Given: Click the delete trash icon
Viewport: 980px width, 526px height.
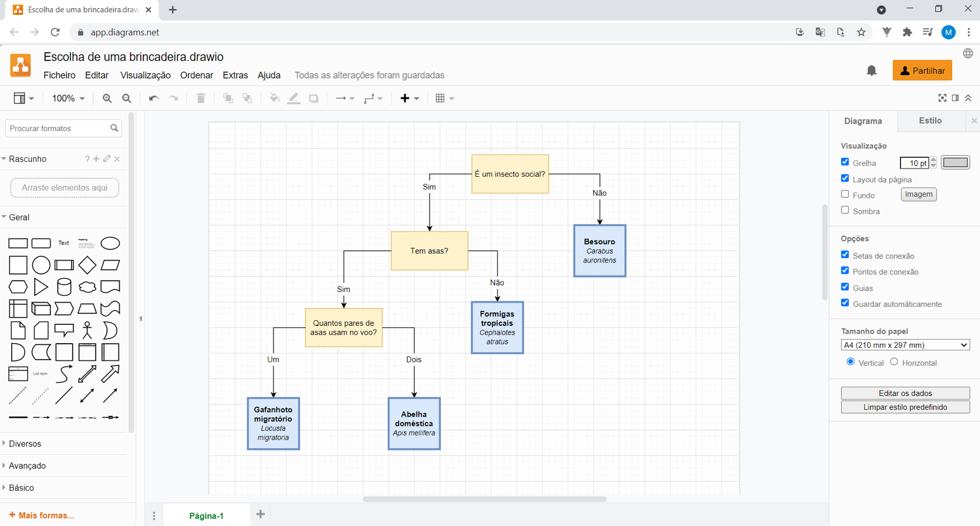Looking at the screenshot, I should pos(201,98).
